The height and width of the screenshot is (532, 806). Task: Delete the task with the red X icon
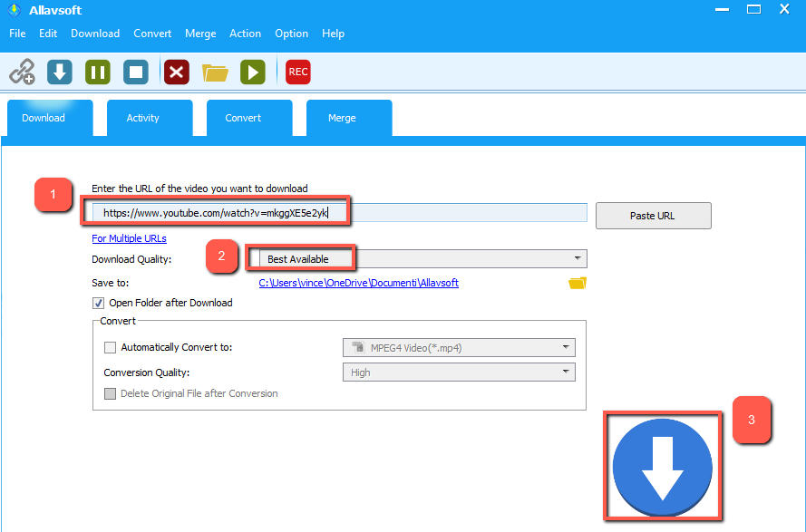pos(176,72)
